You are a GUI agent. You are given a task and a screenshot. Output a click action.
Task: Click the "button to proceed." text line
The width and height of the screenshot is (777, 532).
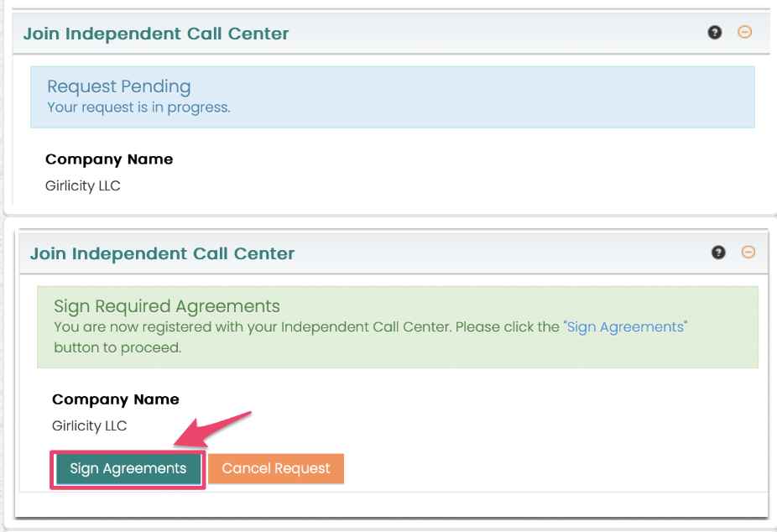(x=118, y=347)
